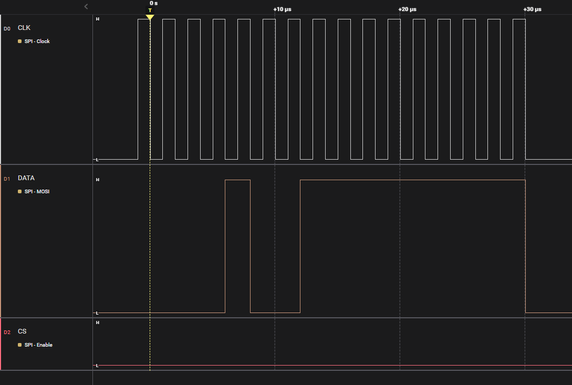This screenshot has width=572, height=385.
Task: Click the yellow square beside SPI - Enable
Action: [20, 345]
